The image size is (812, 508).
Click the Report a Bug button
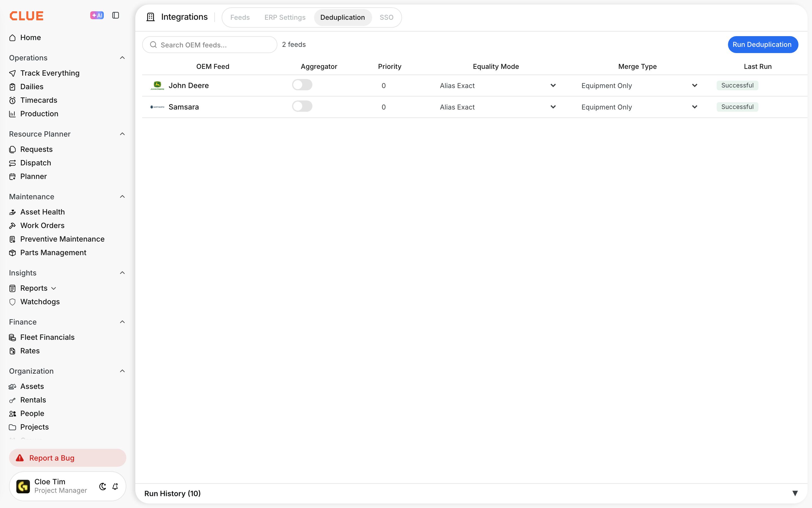[x=67, y=457]
